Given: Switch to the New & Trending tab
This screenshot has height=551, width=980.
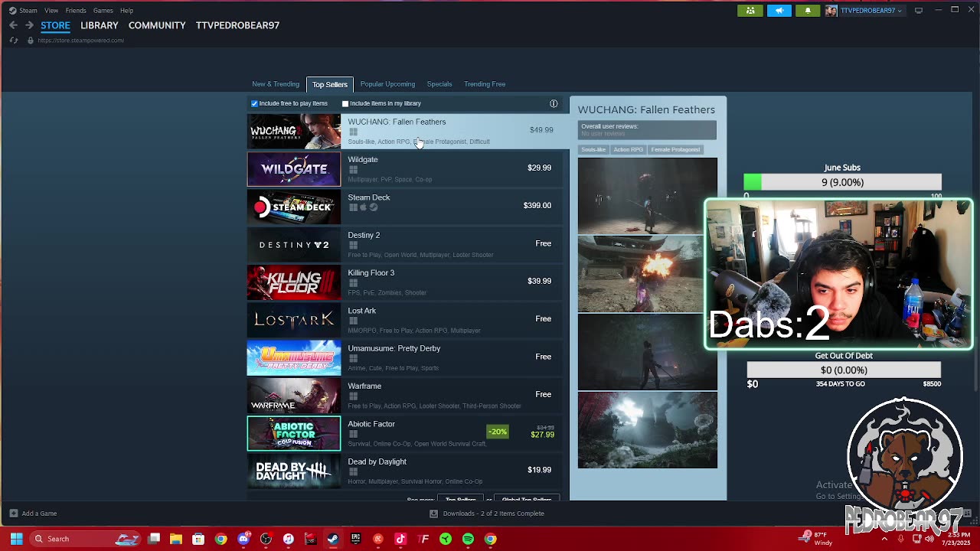Looking at the screenshot, I should (276, 84).
